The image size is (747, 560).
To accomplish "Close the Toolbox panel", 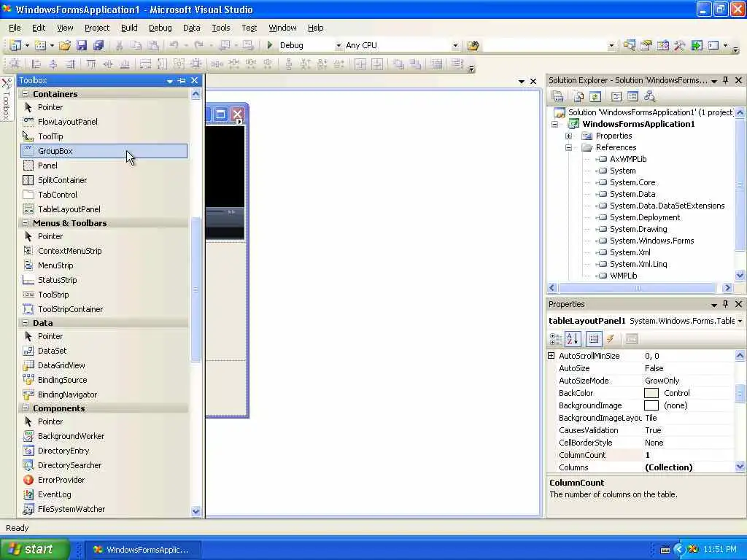I will pyautogui.click(x=194, y=80).
